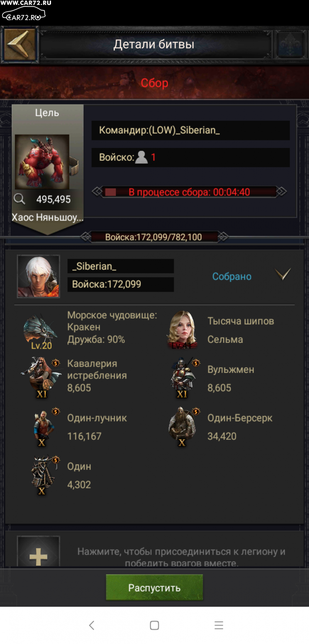
Task: Open the Хаос Няньшоу target monster portrait
Action: click(x=42, y=162)
